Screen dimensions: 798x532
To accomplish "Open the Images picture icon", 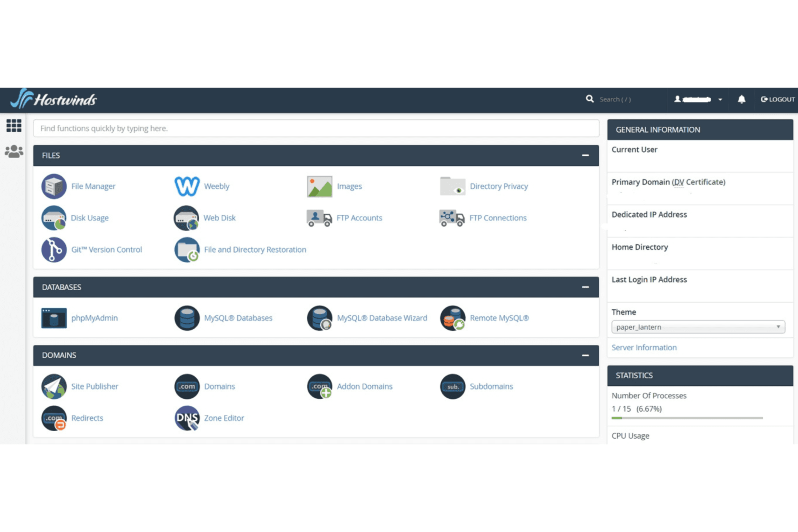I will (320, 186).
